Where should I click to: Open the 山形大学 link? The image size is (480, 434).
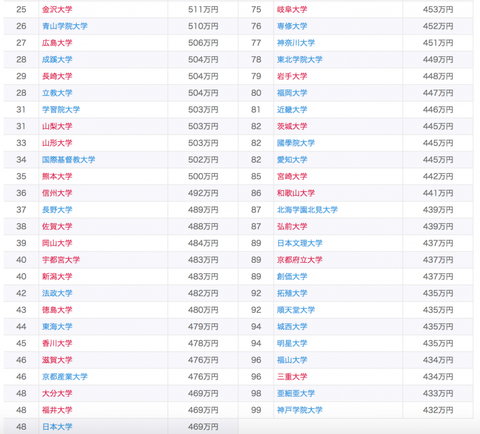(x=57, y=143)
